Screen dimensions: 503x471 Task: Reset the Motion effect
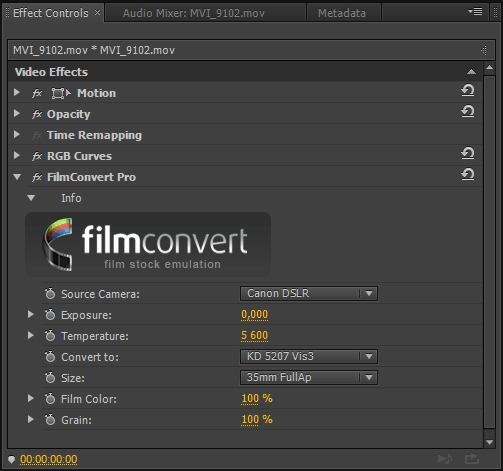tap(468, 90)
